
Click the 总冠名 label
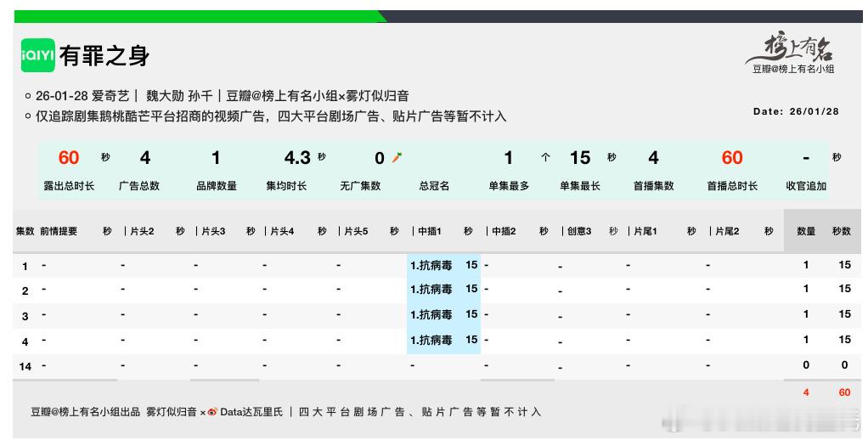tap(434, 186)
